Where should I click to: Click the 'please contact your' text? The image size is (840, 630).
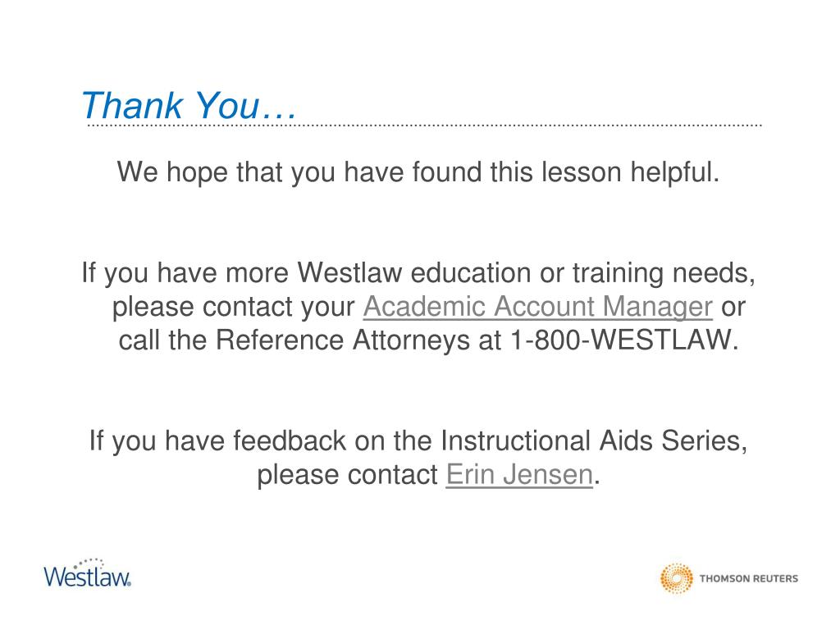coord(234,307)
